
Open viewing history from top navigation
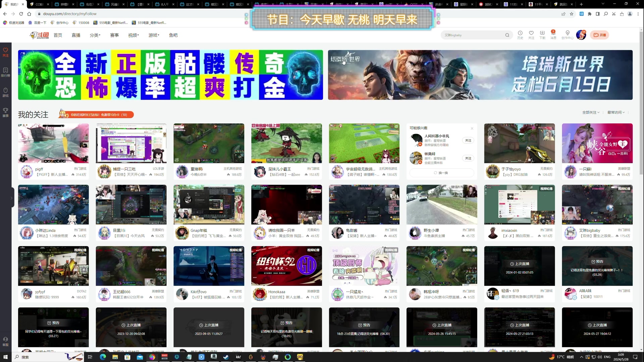(x=520, y=35)
